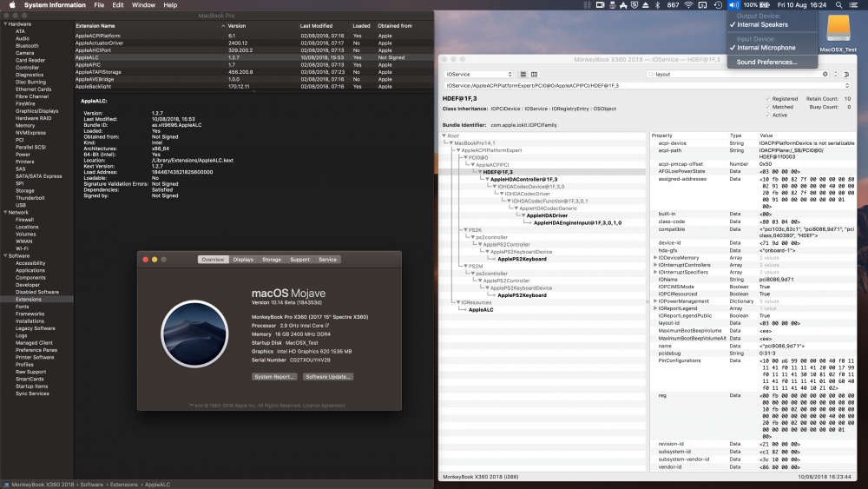Expand the IOInterruptControllers property
The image size is (868, 489).
655,265
